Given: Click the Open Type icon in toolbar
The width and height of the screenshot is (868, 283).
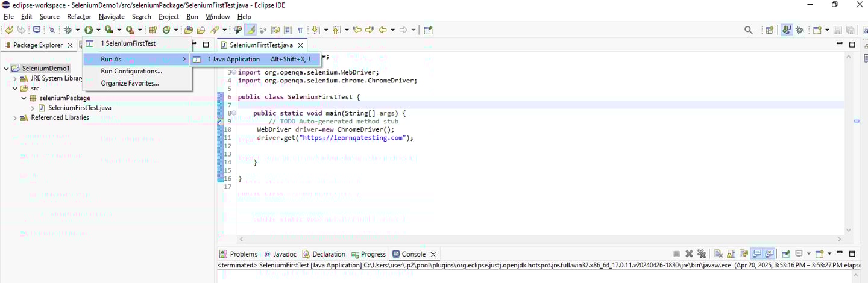Looking at the screenshot, I should (x=189, y=30).
